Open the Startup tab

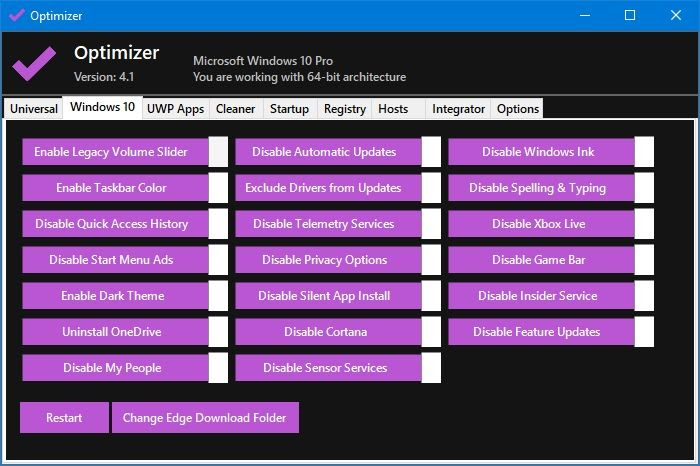289,109
